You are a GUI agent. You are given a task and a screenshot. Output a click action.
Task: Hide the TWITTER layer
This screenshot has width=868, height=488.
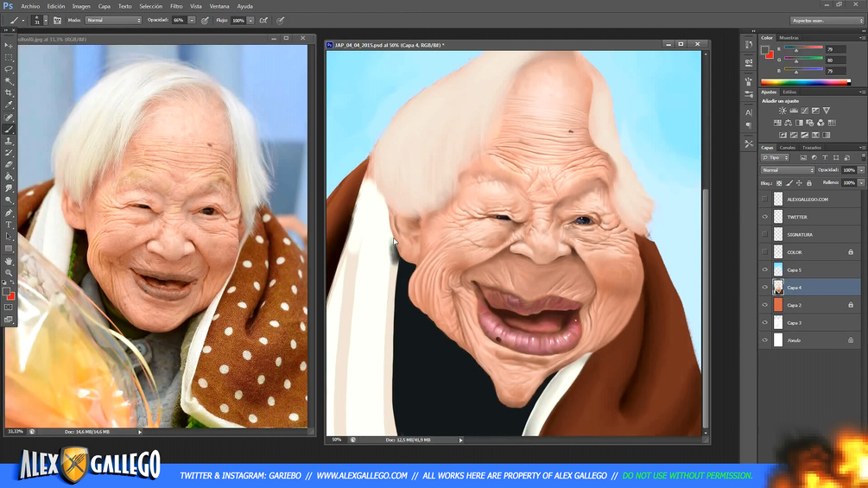click(x=765, y=217)
